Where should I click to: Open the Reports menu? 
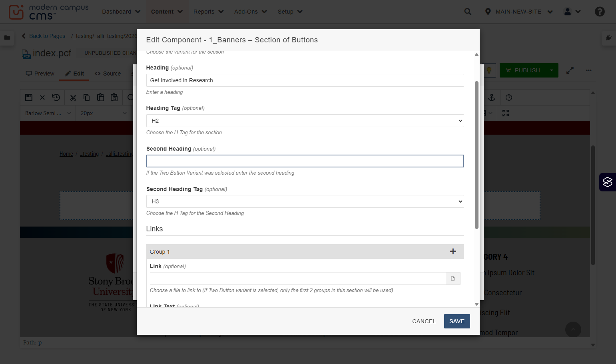tap(208, 12)
